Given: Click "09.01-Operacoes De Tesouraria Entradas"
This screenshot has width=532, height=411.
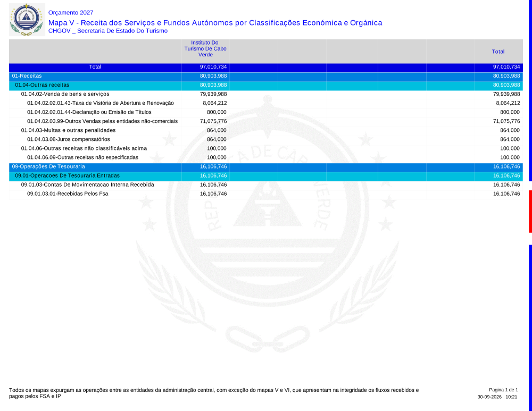Looking at the screenshot, I should (67, 175).
